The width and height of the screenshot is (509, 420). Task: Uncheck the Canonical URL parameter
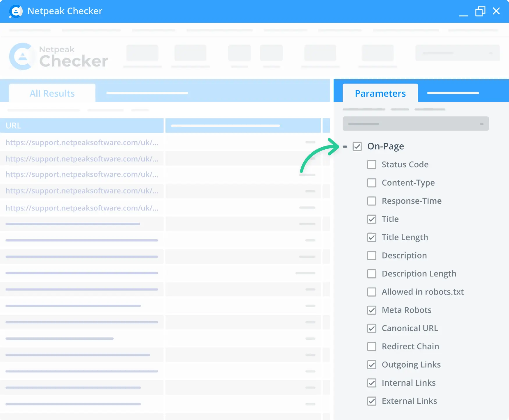click(x=372, y=328)
